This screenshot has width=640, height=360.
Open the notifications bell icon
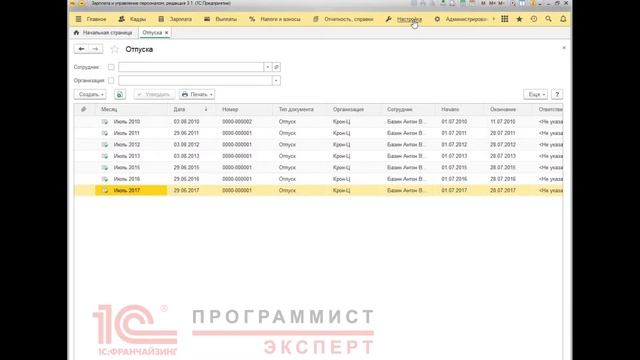pyautogui.click(x=563, y=19)
